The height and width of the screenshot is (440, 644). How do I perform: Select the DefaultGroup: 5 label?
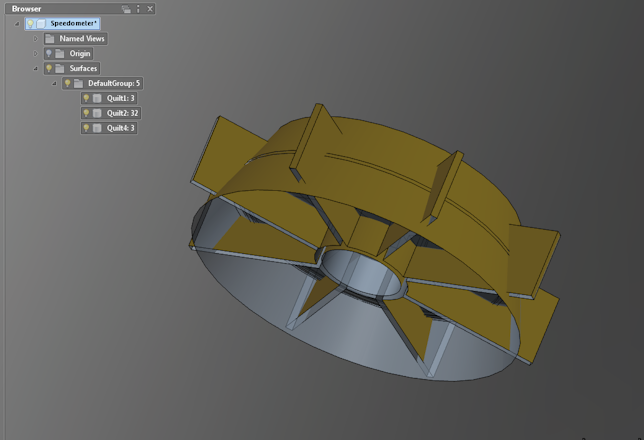(x=114, y=83)
